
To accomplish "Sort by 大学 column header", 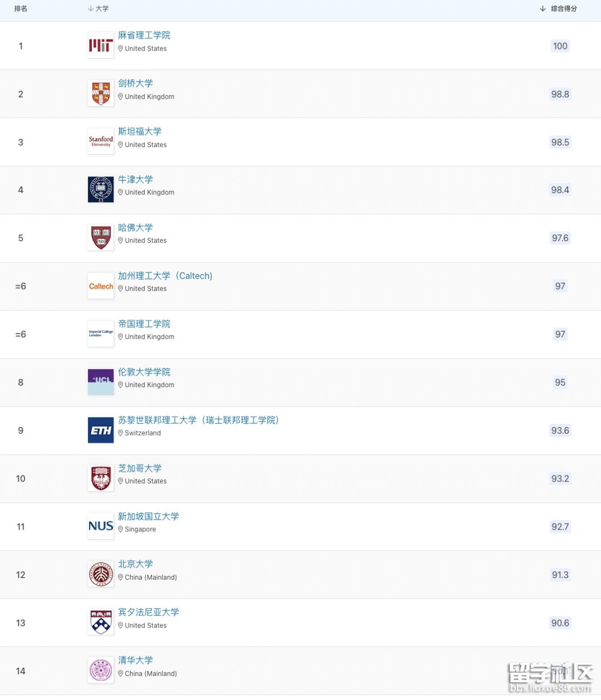I will [x=98, y=9].
